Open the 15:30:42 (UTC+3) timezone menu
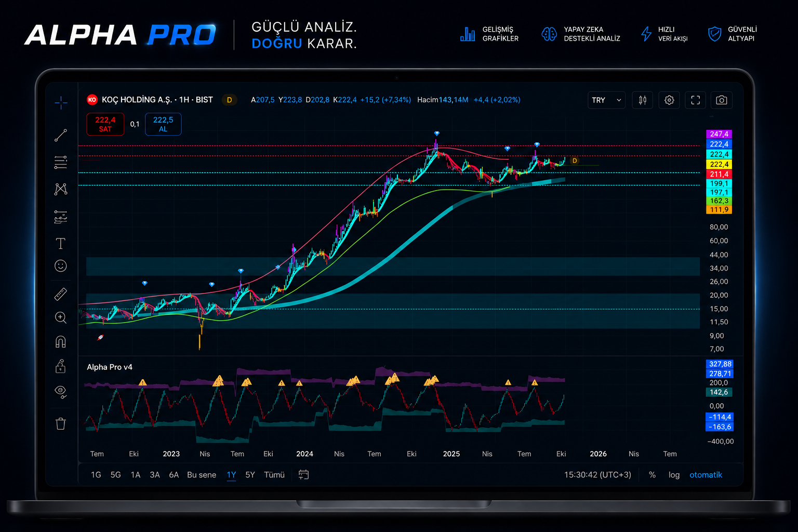Screen dimensions: 798x532 tap(598, 475)
